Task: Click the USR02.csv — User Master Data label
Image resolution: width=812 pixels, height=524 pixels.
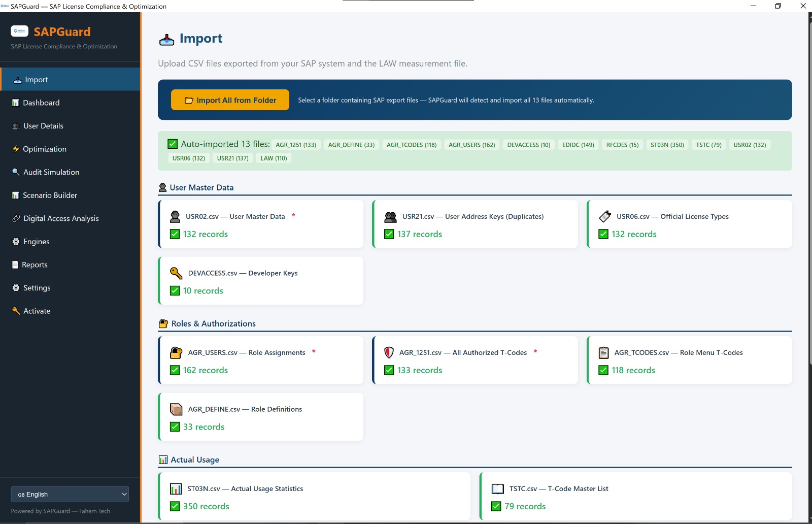Action: coord(235,216)
